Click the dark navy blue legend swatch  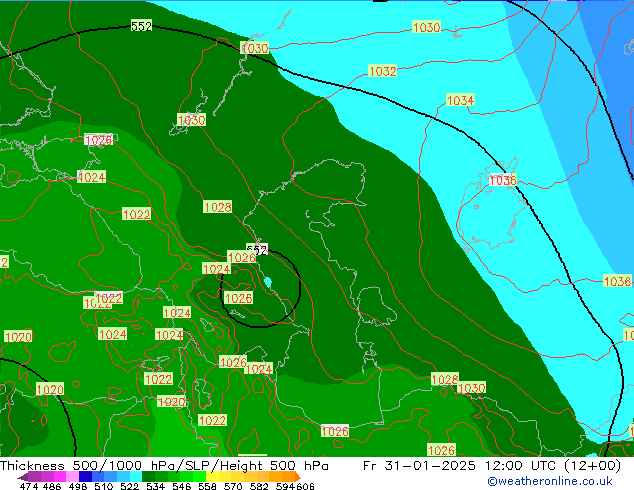[85, 477]
